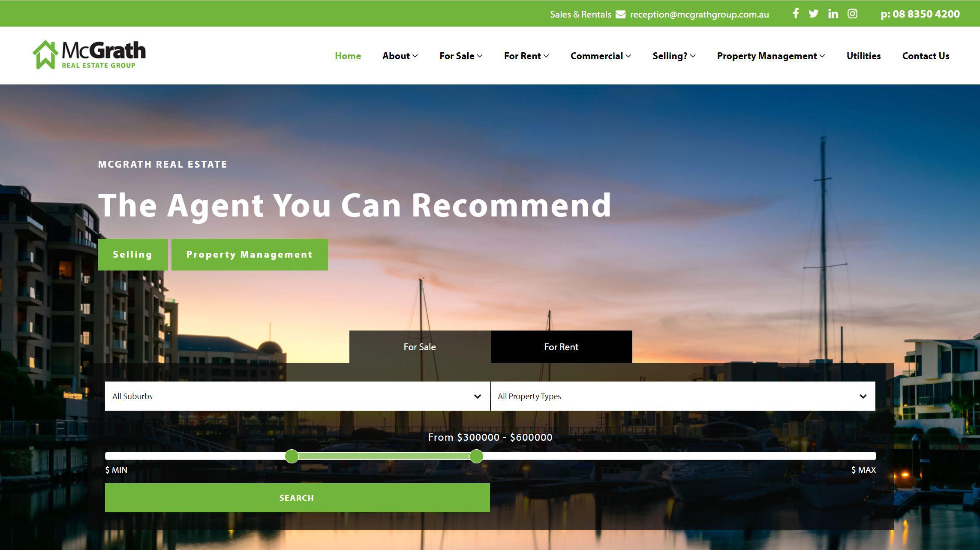Open the Facebook social icon

[x=795, y=14]
